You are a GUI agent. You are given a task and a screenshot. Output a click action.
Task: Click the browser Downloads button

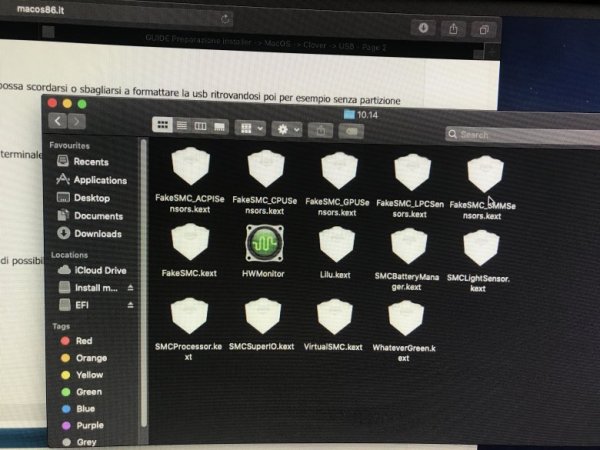coord(423,28)
